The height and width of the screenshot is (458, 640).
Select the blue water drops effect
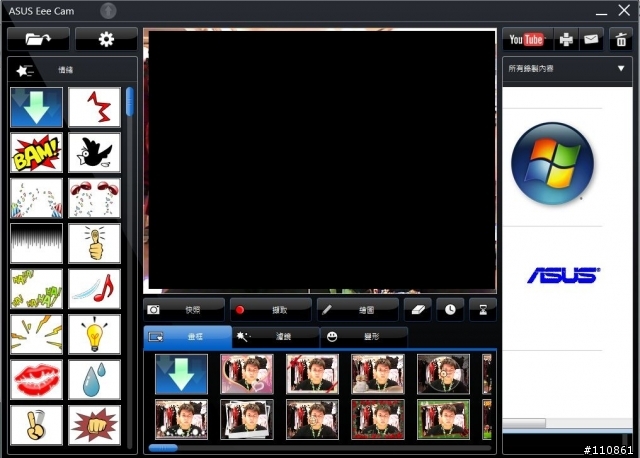coord(94,380)
